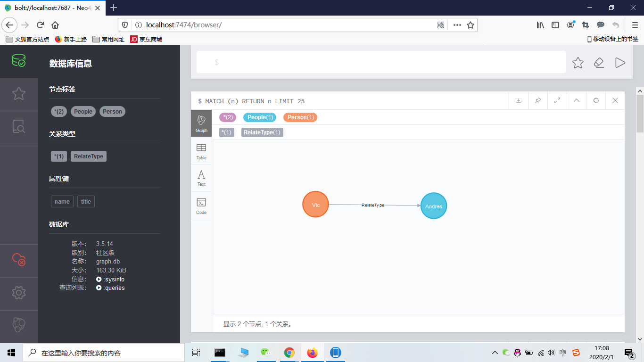Select the *(2) nodes badge in result

tap(228, 117)
